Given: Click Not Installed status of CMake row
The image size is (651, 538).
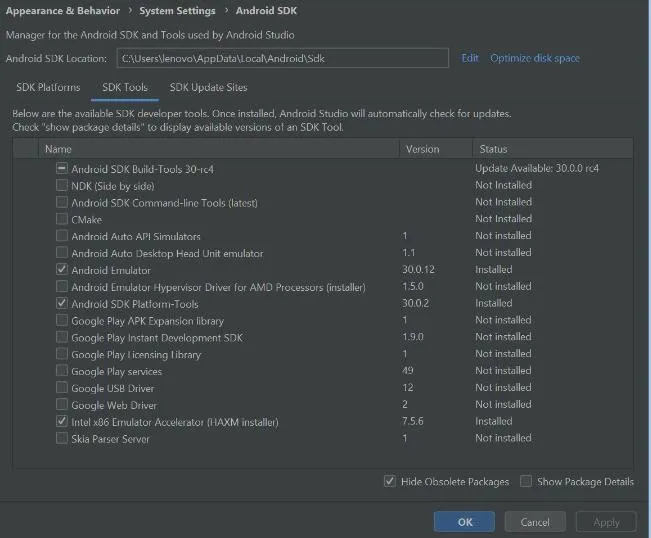Looking at the screenshot, I should point(504,219).
